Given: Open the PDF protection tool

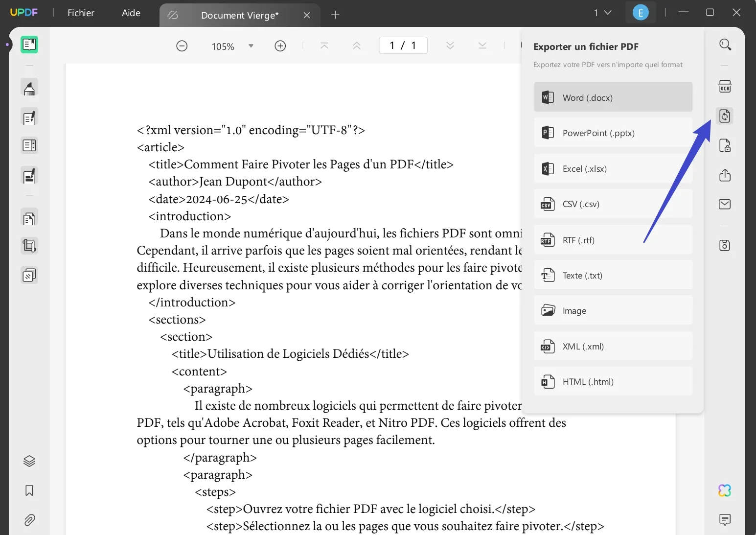Looking at the screenshot, I should (x=725, y=145).
